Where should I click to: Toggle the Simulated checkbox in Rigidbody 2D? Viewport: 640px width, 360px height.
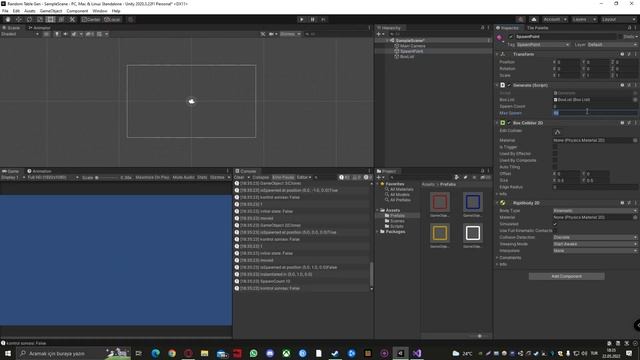coord(555,224)
